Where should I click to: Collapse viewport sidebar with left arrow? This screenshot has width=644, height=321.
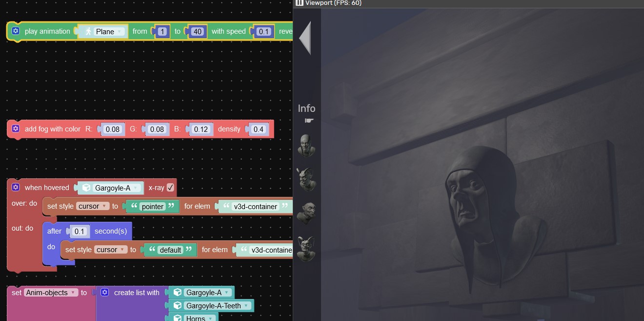[305, 37]
